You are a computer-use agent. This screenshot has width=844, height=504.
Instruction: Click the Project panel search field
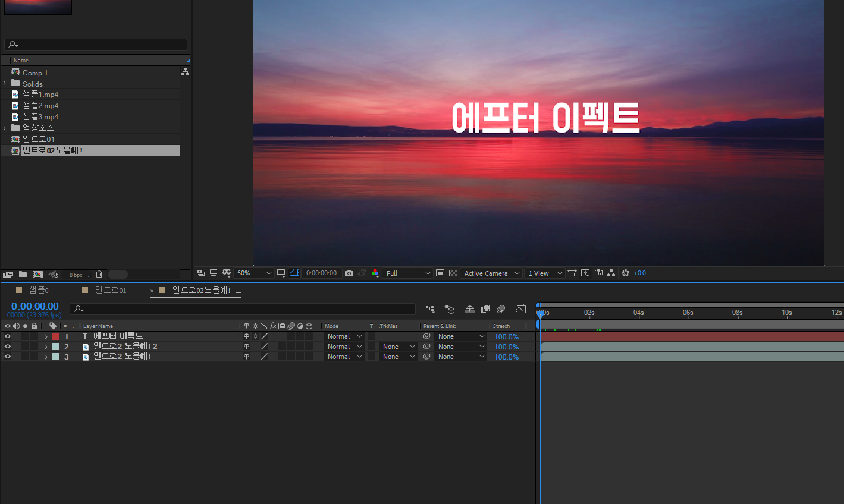click(x=96, y=45)
